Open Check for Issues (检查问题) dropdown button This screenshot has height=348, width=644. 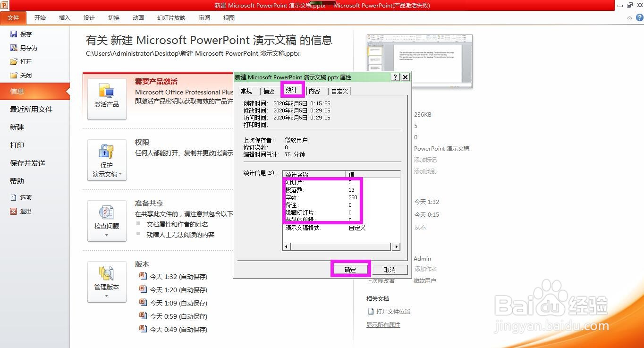coord(107,221)
